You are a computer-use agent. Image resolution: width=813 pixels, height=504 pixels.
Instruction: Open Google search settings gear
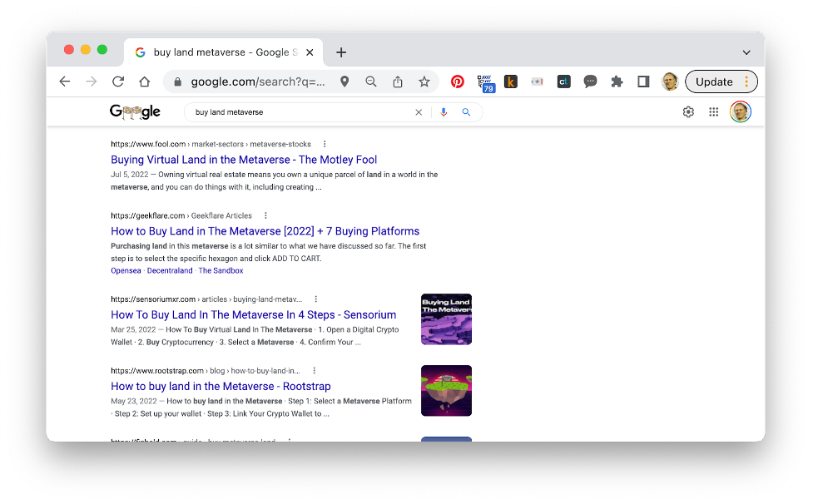(688, 112)
